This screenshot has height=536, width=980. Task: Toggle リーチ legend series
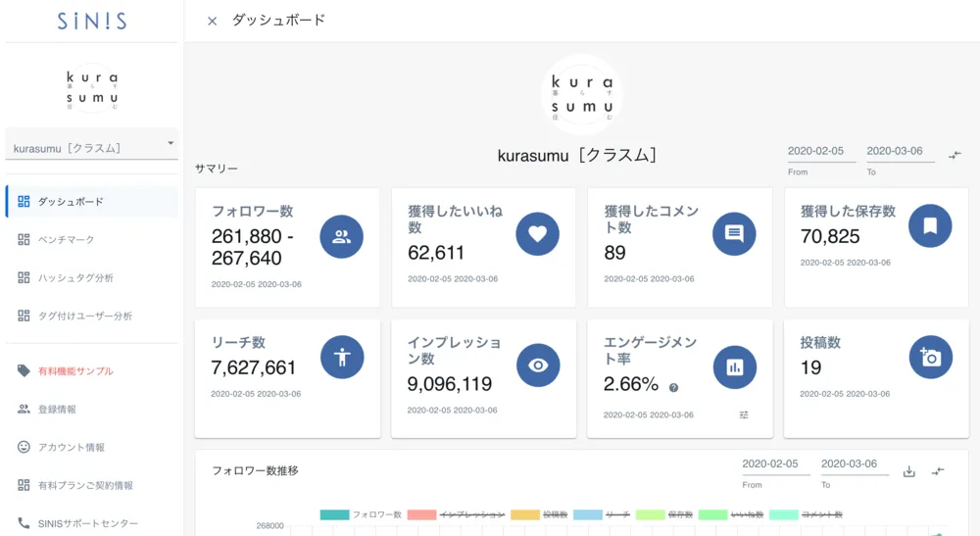click(x=602, y=514)
